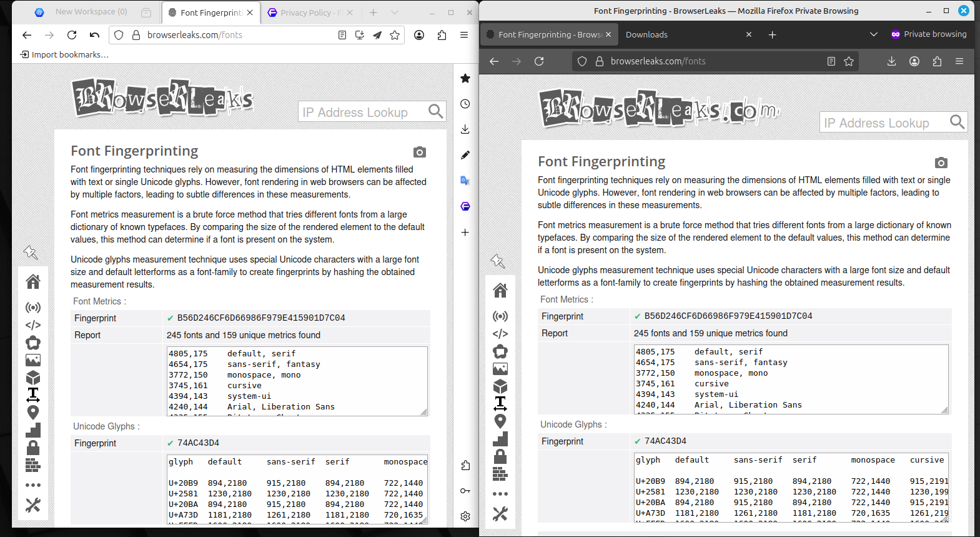Screen dimensions: 980x537
Task: Toggle reader view in right Firefox address bar
Action: (831, 61)
